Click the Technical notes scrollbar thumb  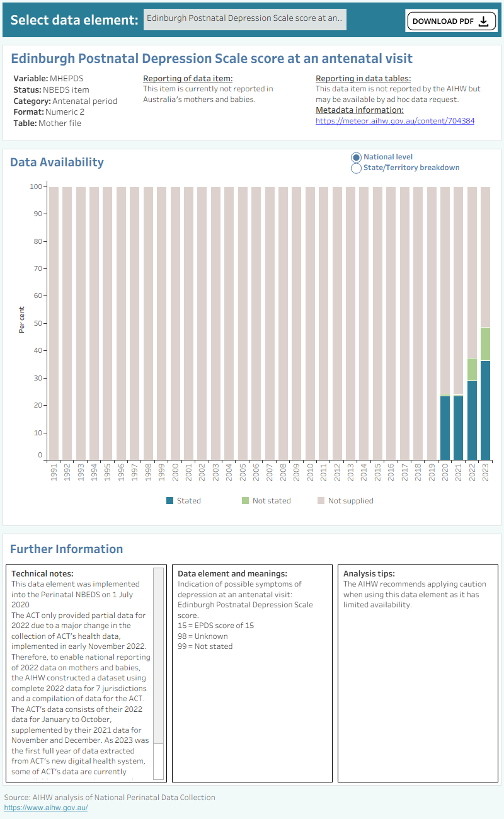pyautogui.click(x=159, y=656)
